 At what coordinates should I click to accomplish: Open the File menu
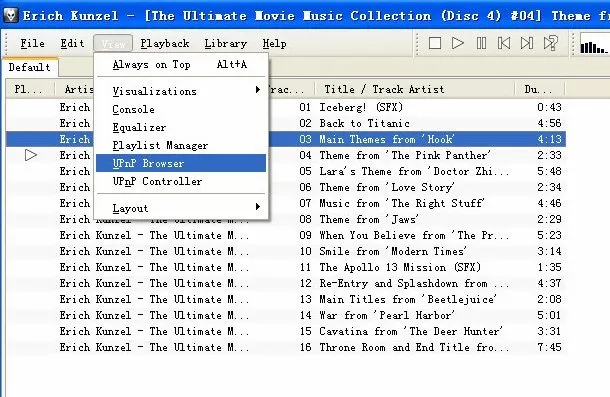click(x=32, y=43)
